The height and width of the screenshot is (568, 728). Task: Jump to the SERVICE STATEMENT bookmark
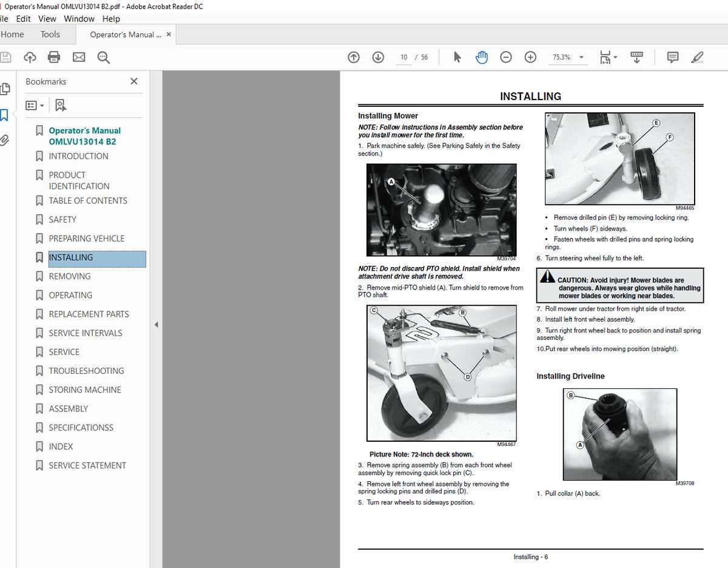pyautogui.click(x=87, y=465)
